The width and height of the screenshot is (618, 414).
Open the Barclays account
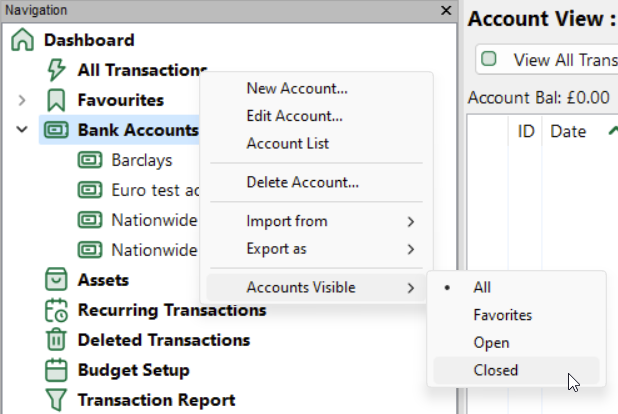(142, 160)
